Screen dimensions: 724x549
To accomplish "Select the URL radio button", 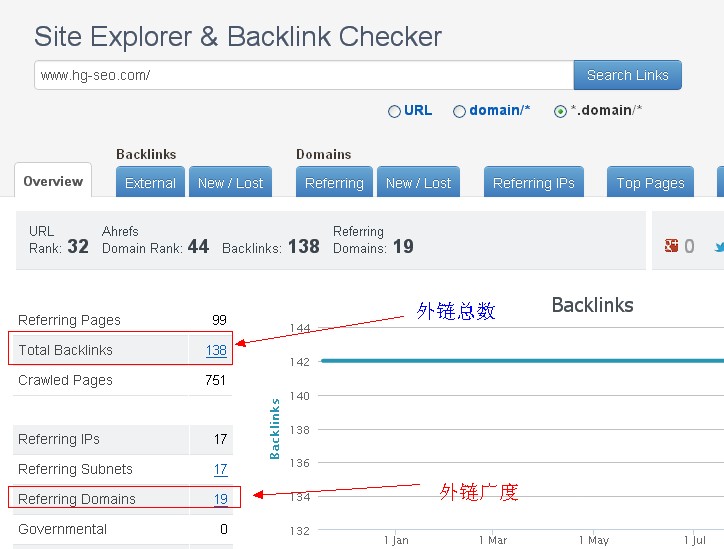I will click(394, 111).
